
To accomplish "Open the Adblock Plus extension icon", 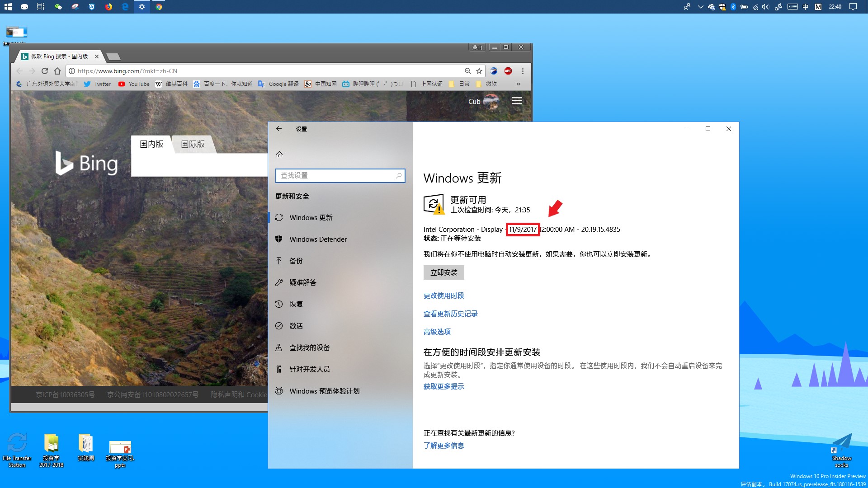I will click(x=508, y=71).
